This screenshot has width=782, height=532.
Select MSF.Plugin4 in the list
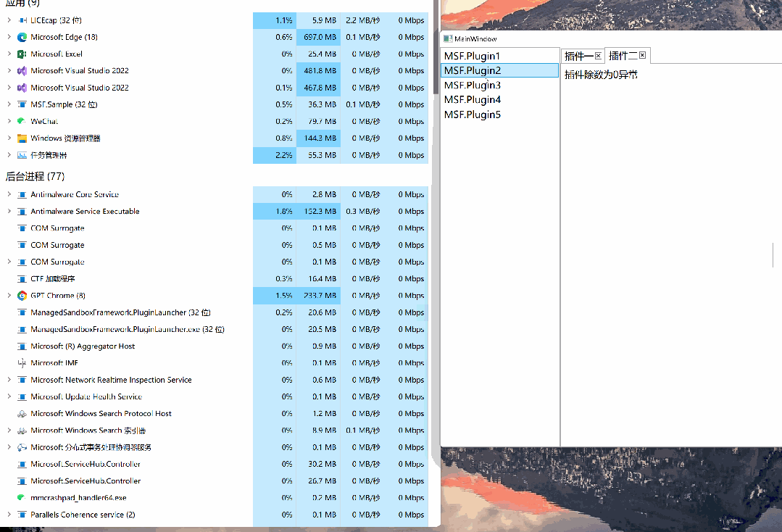pyautogui.click(x=500, y=100)
